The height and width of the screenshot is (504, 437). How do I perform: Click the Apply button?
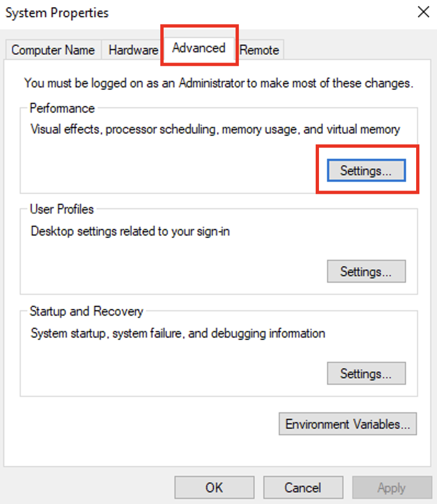click(391, 488)
